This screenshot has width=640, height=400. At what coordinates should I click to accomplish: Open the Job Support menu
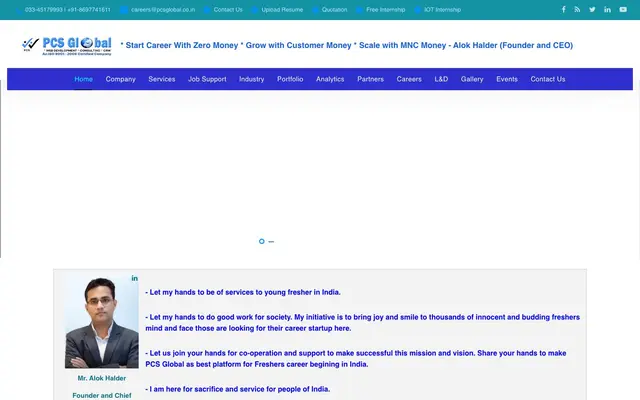click(x=207, y=79)
